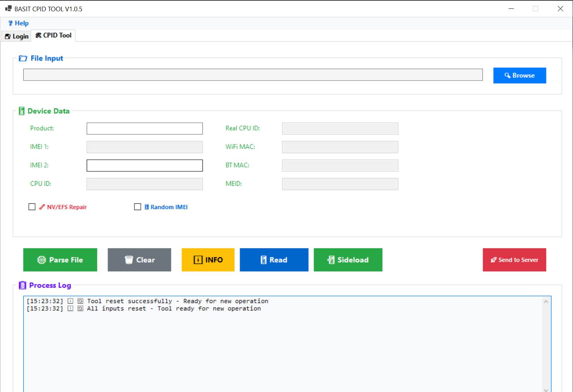
Task: Click Send to Server button
Action: tap(515, 260)
